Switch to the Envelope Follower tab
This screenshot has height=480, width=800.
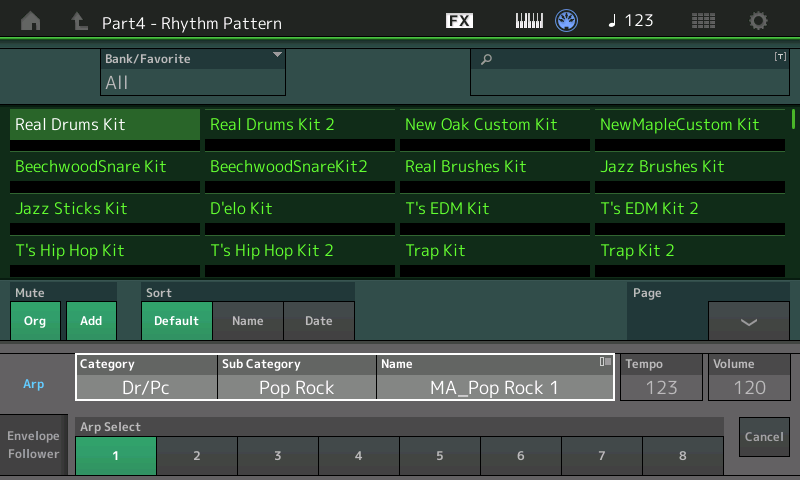click(34, 446)
